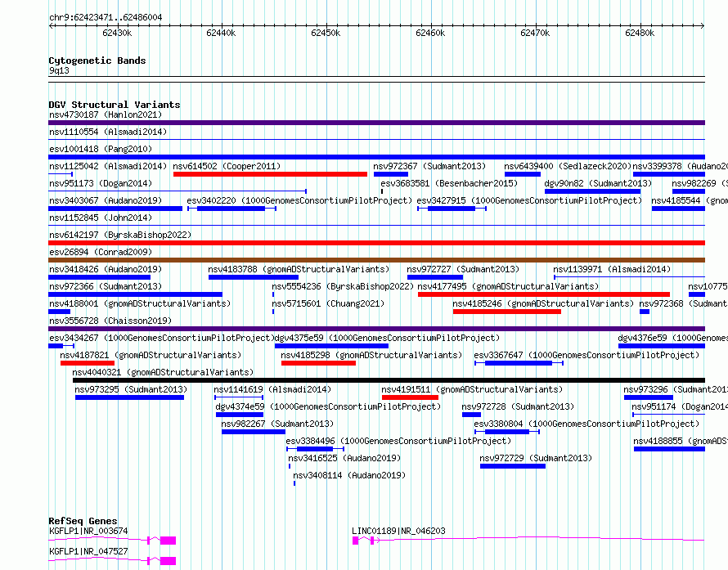Screen dimensions: 728x570
Task: Click the brown esv26894 variant bar
Action: coord(376,260)
